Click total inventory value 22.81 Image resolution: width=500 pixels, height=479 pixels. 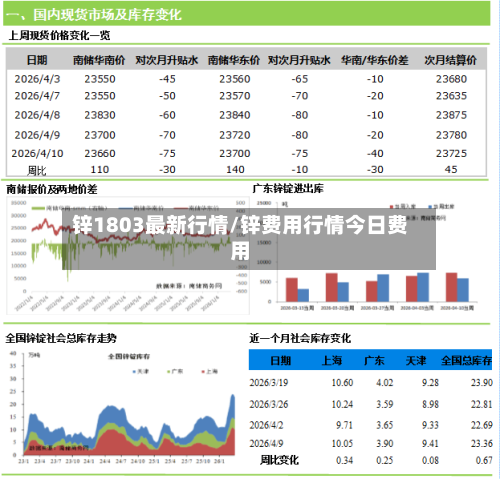pos(482,404)
